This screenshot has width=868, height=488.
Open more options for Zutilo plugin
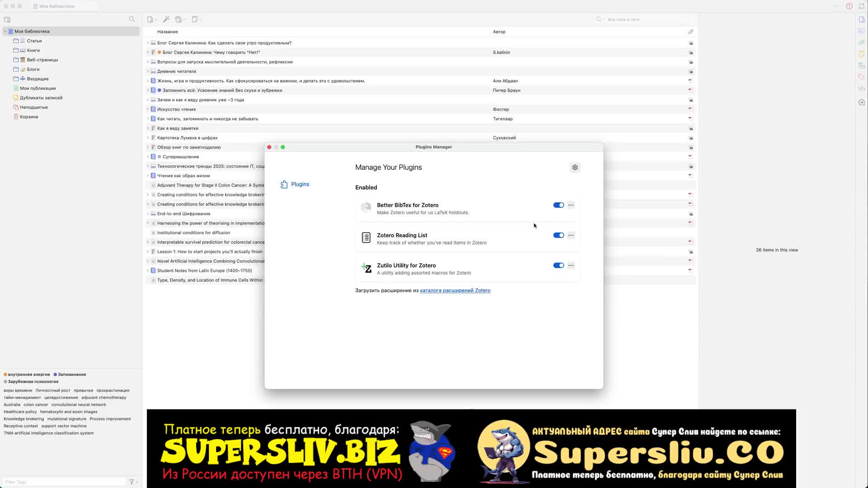click(x=571, y=266)
